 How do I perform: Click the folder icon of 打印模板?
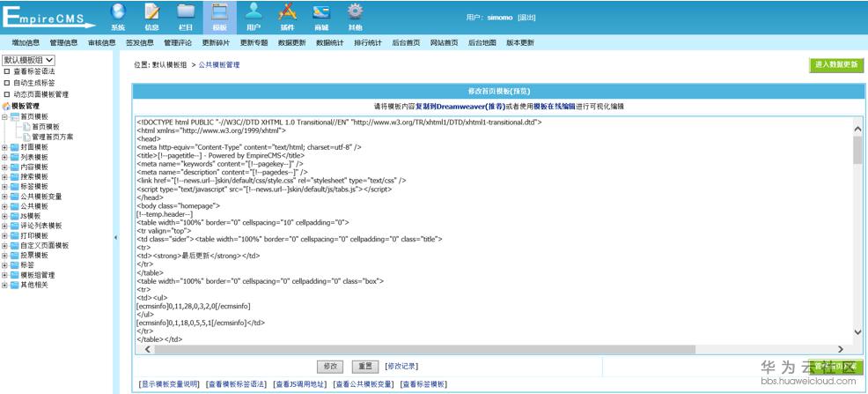(x=14, y=235)
